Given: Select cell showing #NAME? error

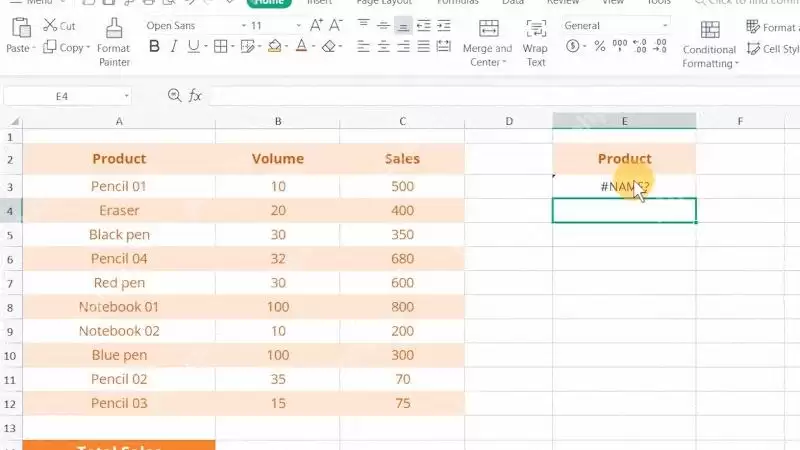Looking at the screenshot, I should pos(624,186).
